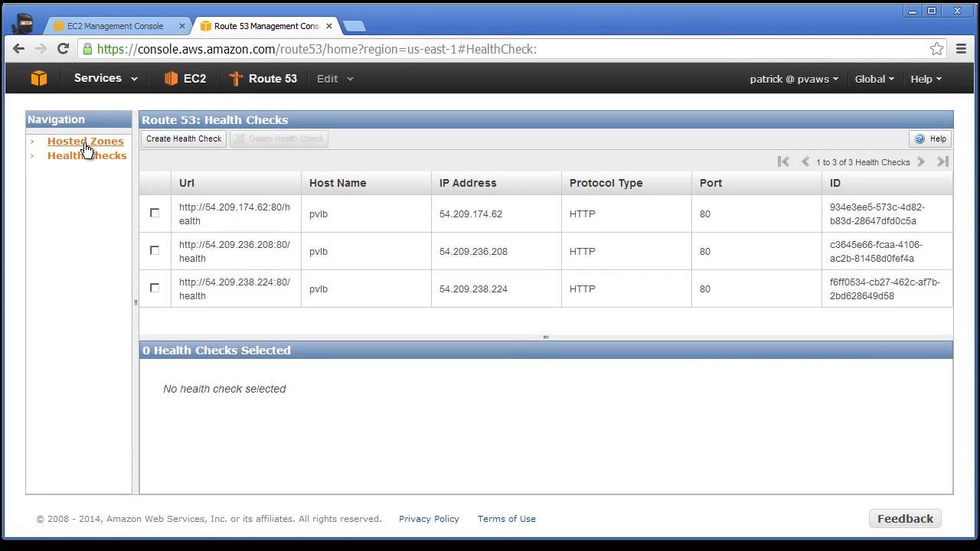Click URL http://54.209.238.224:80/health cell
The image size is (980, 551).
[234, 289]
